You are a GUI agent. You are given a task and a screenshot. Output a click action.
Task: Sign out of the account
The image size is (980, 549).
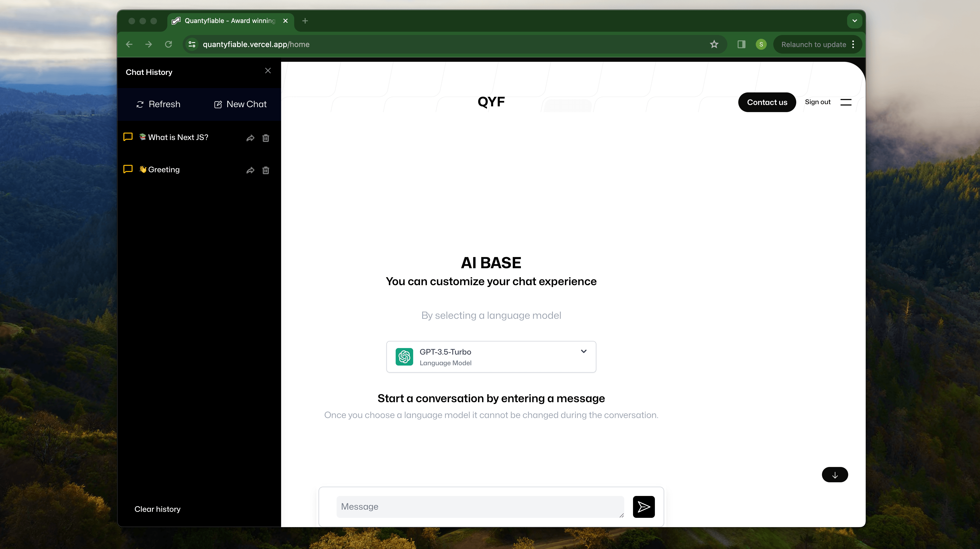tap(818, 102)
